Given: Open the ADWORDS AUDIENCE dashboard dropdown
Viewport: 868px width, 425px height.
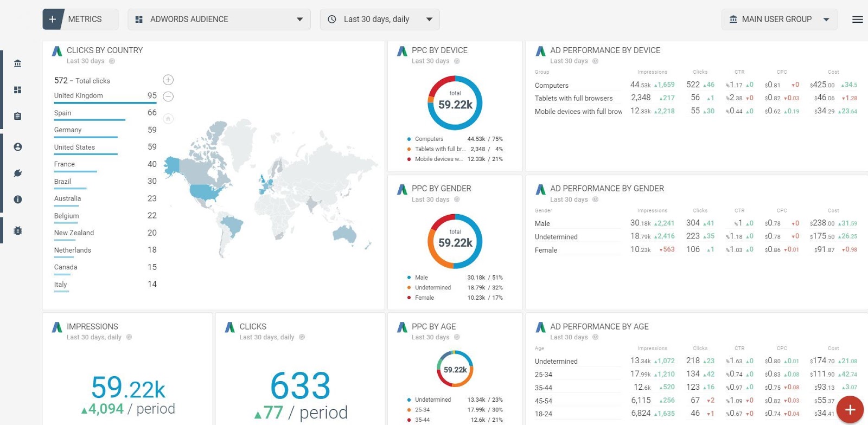Looking at the screenshot, I should click(219, 19).
